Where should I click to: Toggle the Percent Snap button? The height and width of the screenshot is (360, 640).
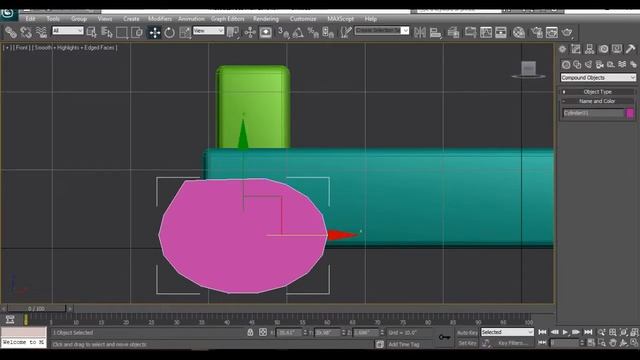tap(313, 32)
